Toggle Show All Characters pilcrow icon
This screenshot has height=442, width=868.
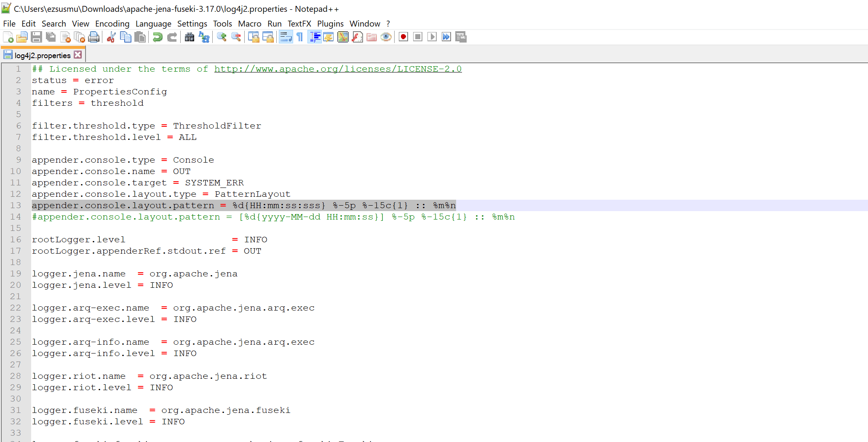(x=299, y=37)
